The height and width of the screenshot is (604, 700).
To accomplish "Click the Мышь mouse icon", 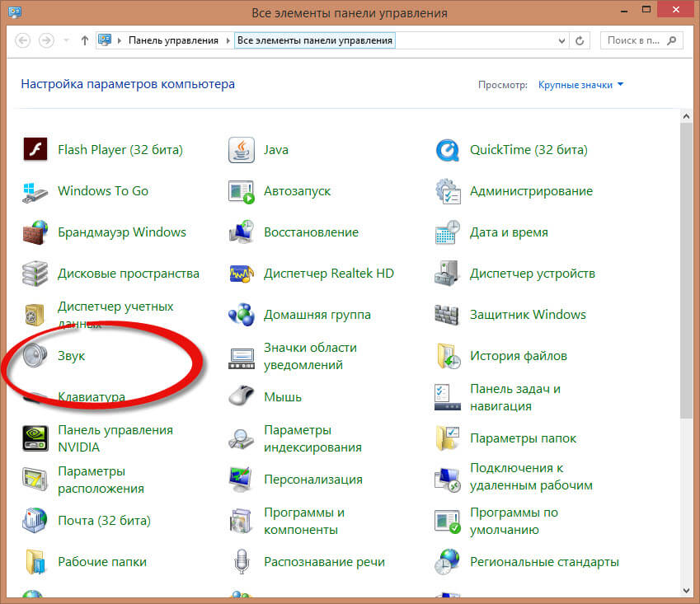I will click(241, 397).
